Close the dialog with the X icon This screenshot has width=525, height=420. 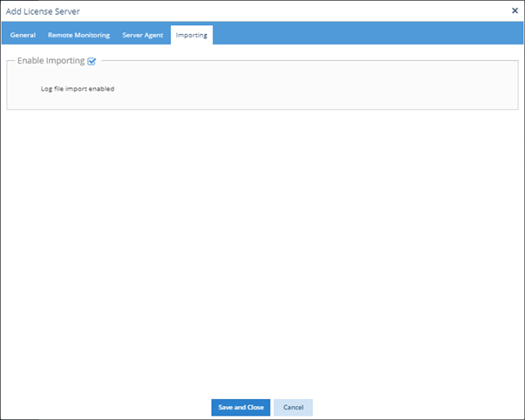[515, 10]
